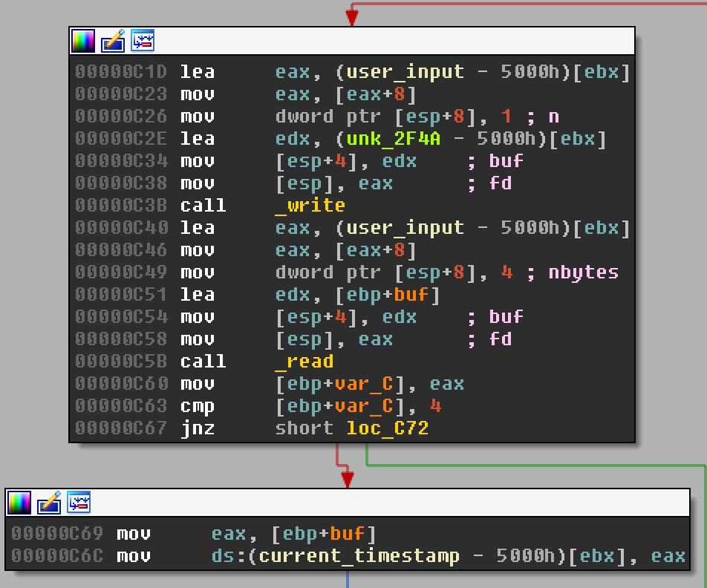
Task: Click the pencil edit icon on the upper node
Action: click(x=112, y=41)
